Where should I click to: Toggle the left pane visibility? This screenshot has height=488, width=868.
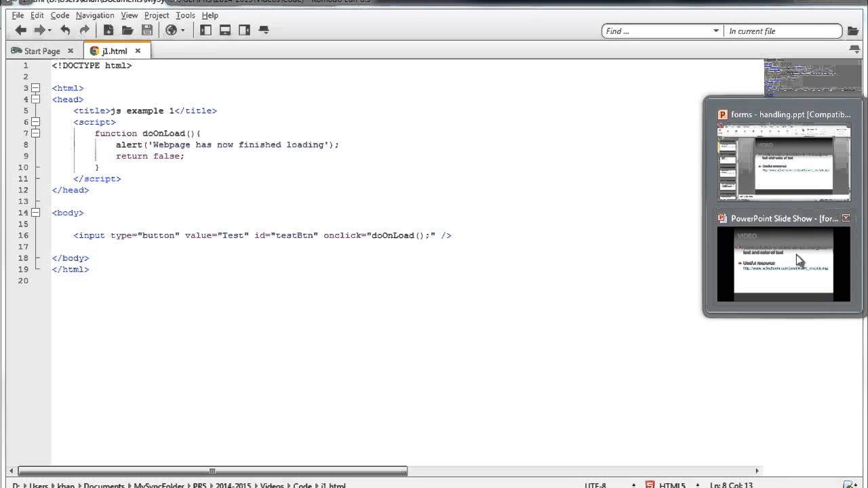point(206,30)
